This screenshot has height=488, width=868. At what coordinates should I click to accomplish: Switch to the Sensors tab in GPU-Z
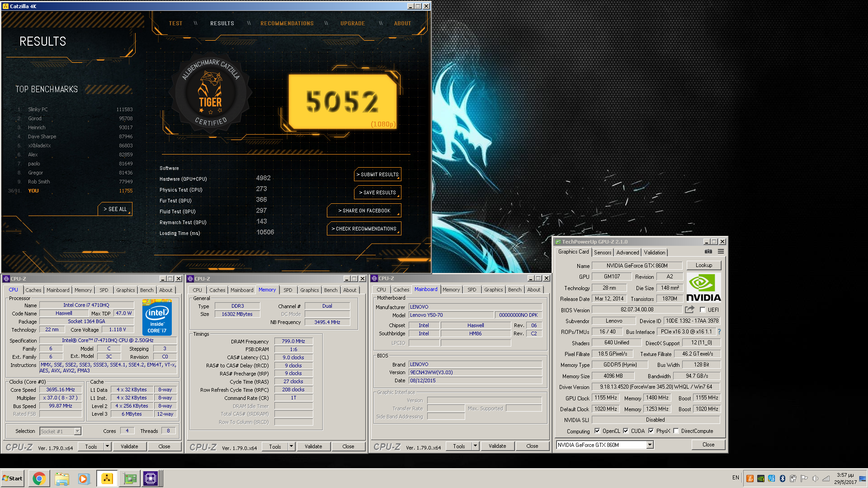pos(603,253)
